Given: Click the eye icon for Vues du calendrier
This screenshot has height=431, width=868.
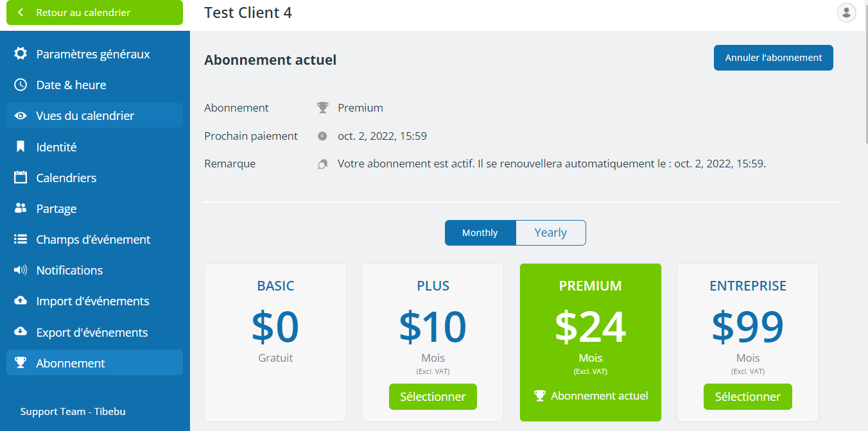Looking at the screenshot, I should tap(21, 116).
